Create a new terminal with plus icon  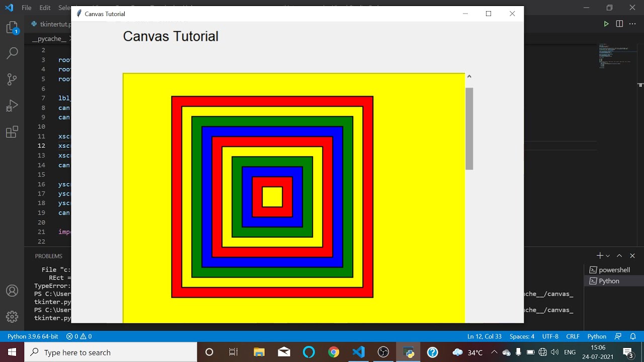tap(600, 256)
